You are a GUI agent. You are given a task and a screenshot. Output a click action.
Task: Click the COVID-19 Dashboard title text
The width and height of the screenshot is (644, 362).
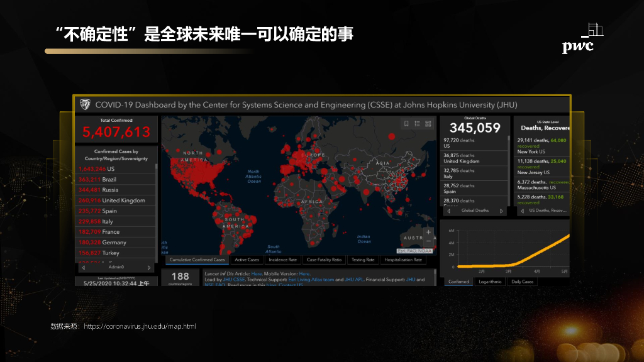[x=306, y=105]
